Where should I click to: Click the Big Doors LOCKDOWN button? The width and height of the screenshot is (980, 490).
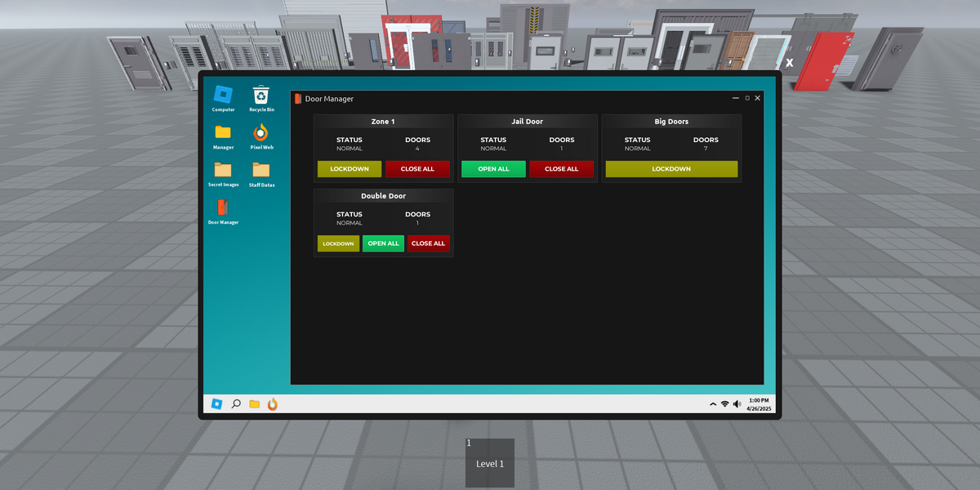tap(671, 169)
